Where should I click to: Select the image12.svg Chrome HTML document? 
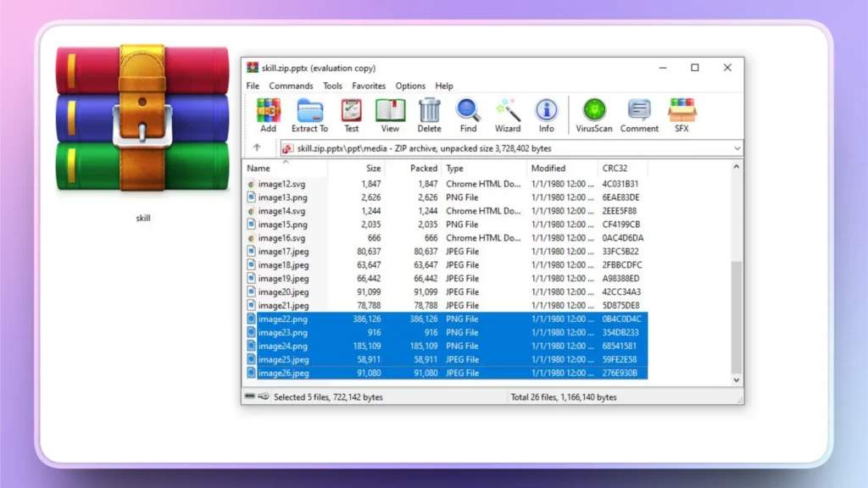282,184
